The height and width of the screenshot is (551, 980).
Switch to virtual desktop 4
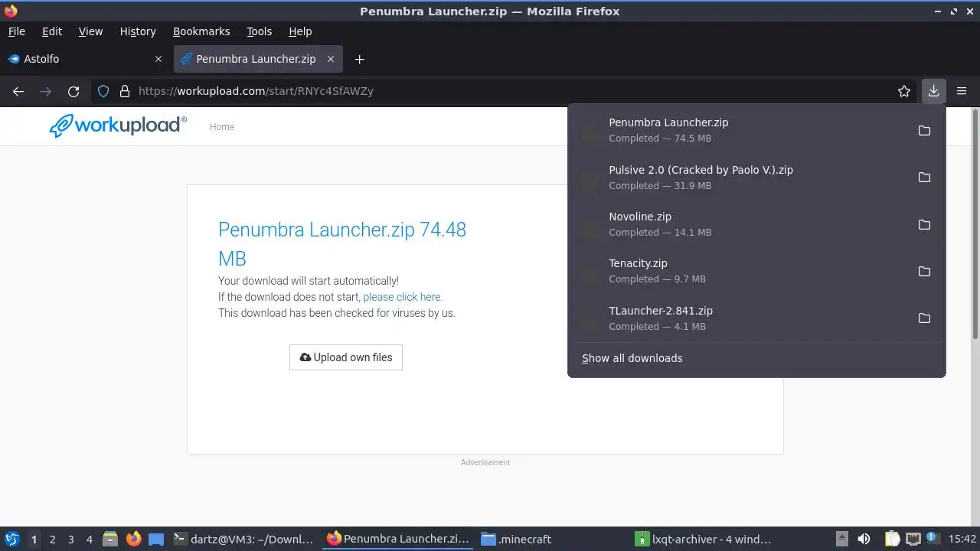pos(90,539)
